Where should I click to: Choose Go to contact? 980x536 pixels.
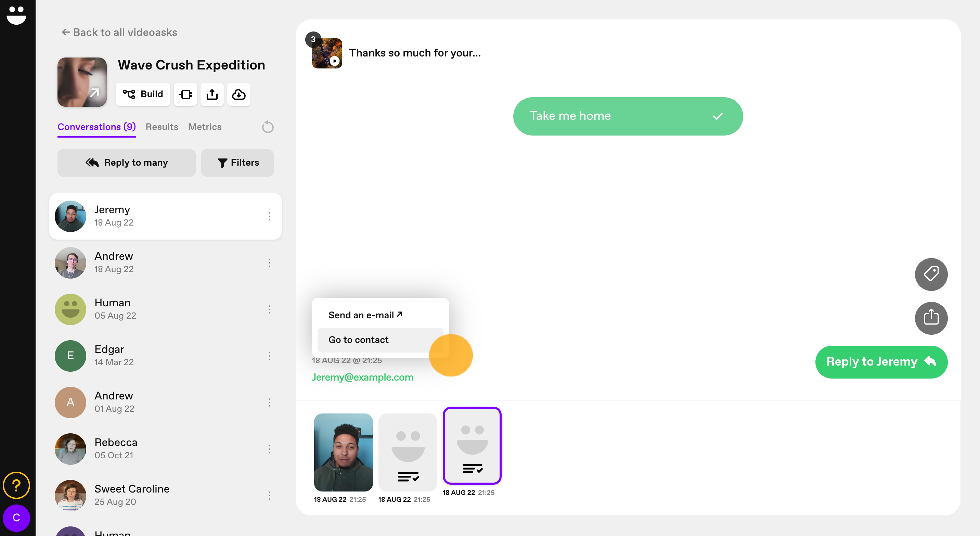(x=380, y=340)
